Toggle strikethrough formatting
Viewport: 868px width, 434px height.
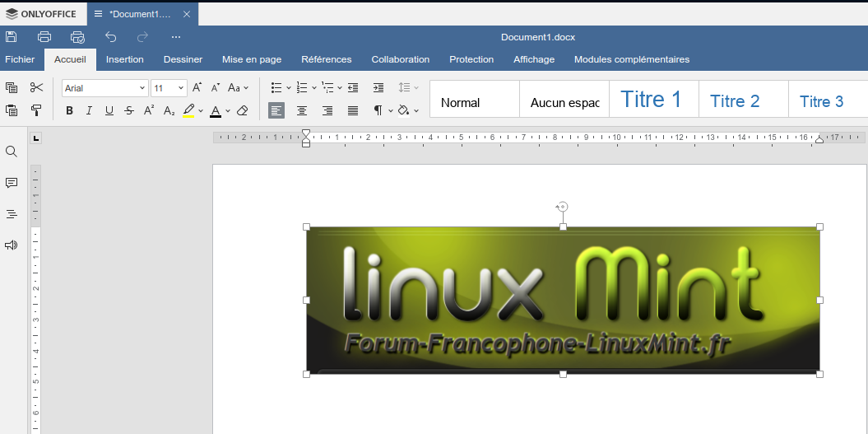129,111
